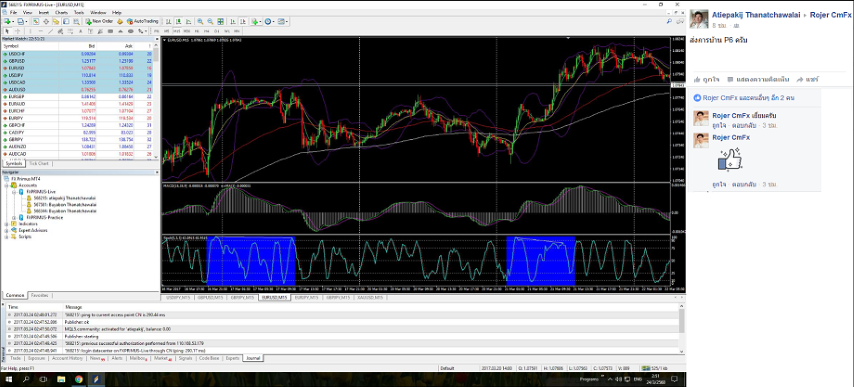
Task: Toggle the AutoTrading button
Action: point(143,21)
